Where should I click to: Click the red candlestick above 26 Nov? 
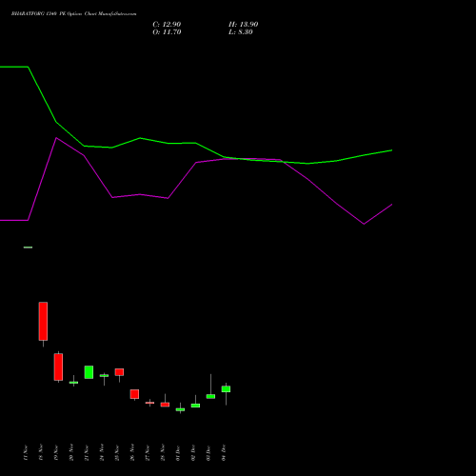point(134,394)
